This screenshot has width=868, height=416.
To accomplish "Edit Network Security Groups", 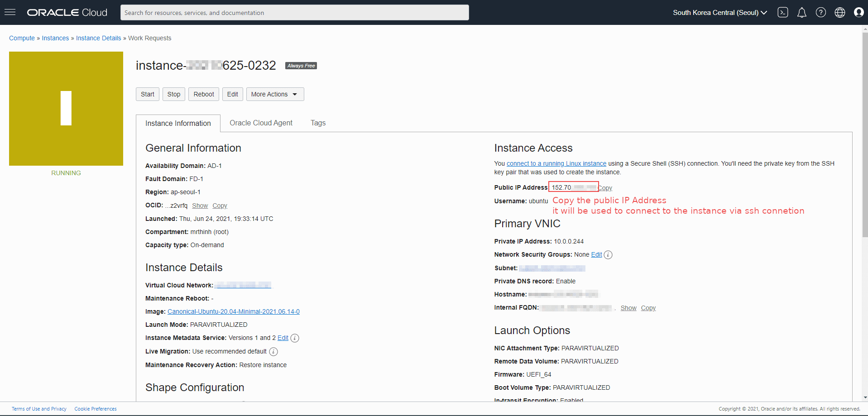I will point(596,254).
